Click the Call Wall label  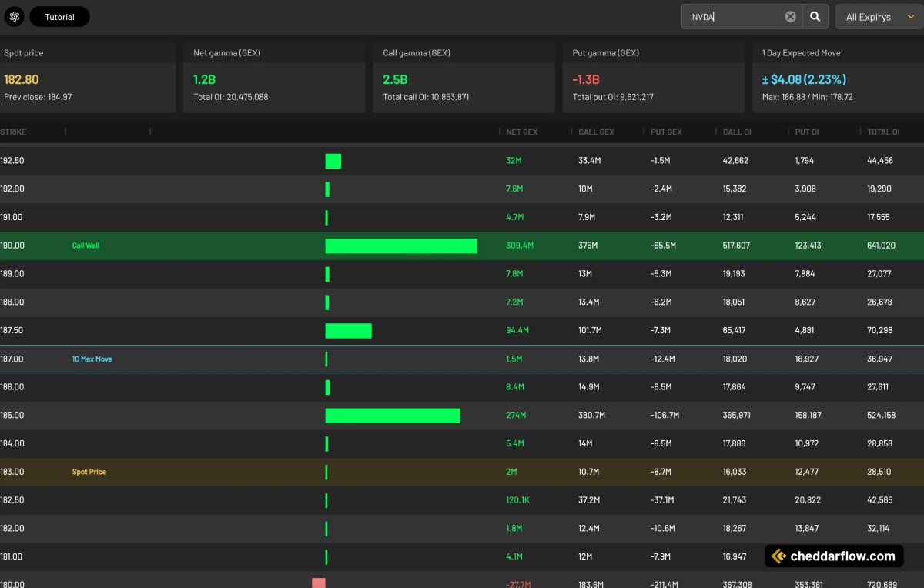[85, 246]
